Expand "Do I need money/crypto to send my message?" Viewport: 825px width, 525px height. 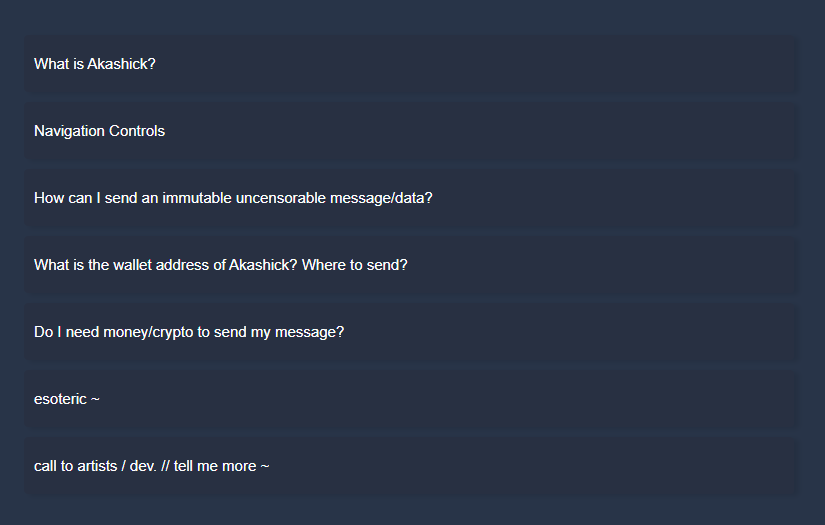pos(410,332)
